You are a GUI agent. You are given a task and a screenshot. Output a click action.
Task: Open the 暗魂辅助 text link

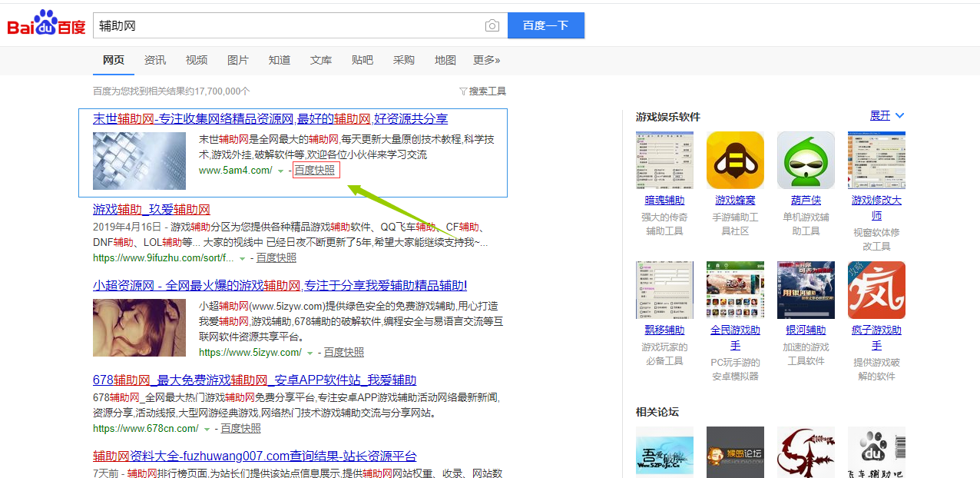664,200
